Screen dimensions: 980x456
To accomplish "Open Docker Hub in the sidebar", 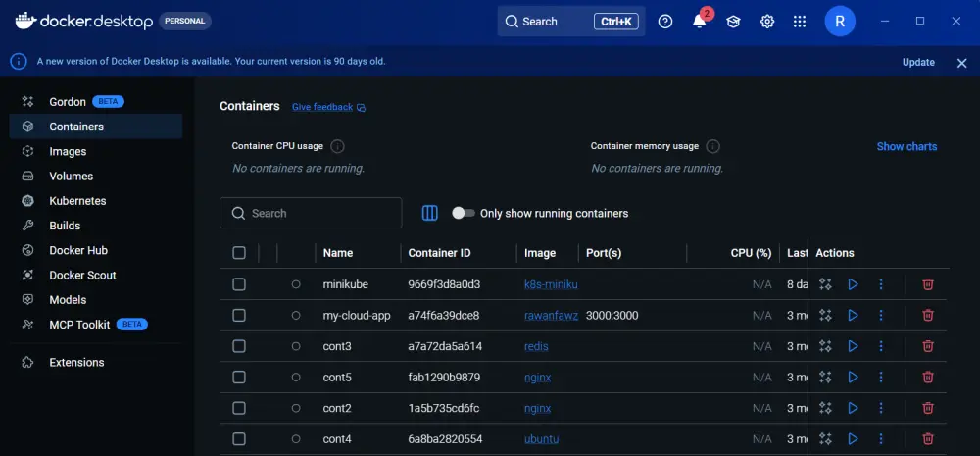I will [x=96, y=250].
